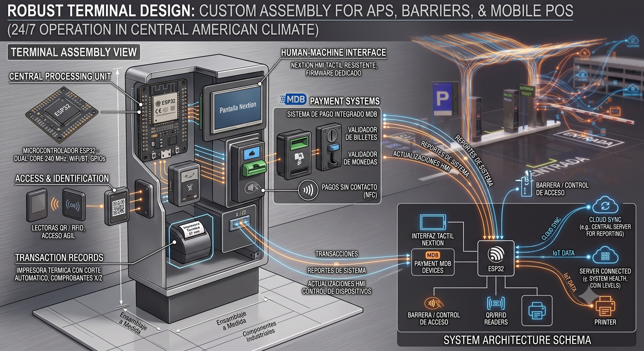Click the Componentes Industriales floor text
644x351 pixels.
[259, 332]
